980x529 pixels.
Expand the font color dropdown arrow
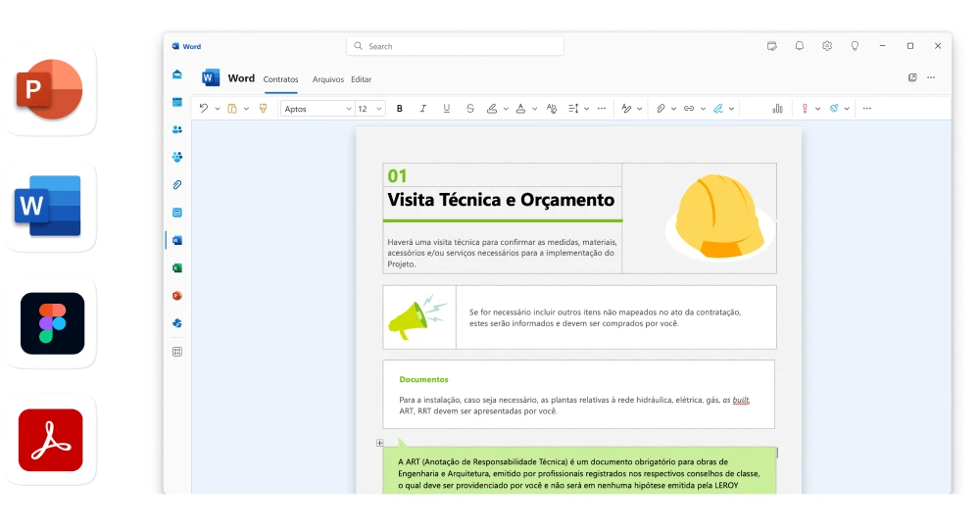pyautogui.click(x=534, y=109)
